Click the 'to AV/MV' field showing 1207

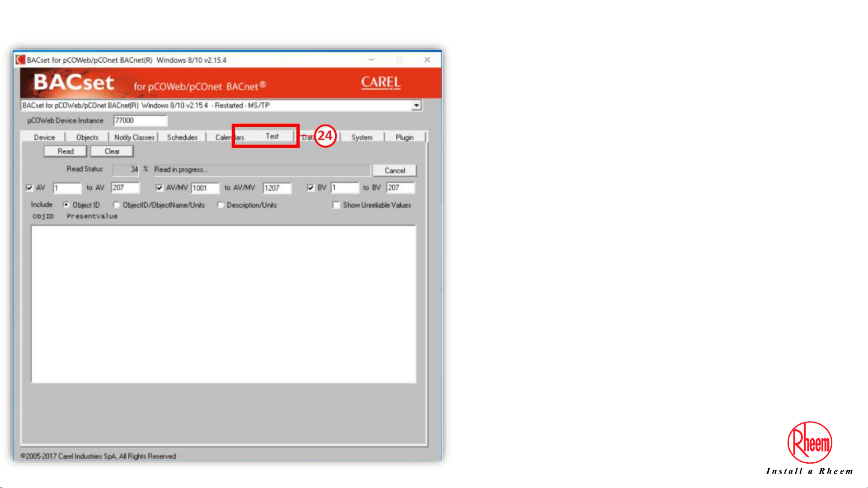point(277,188)
